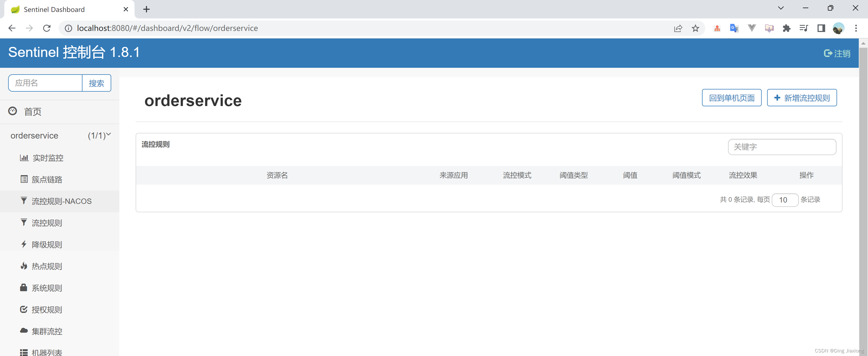Click the lightning bolt icon for 降级规则
868x356 pixels.
pos(24,244)
